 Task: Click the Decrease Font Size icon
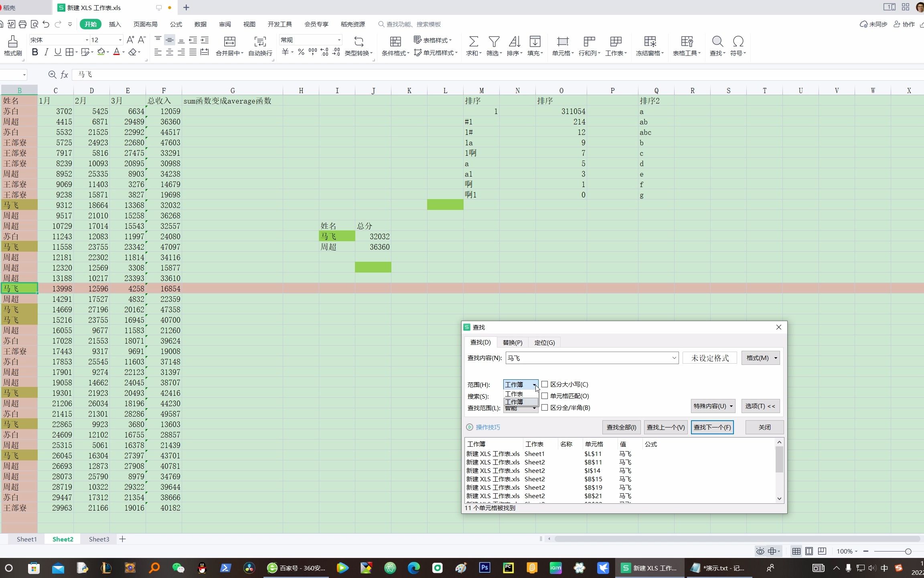[x=142, y=40]
